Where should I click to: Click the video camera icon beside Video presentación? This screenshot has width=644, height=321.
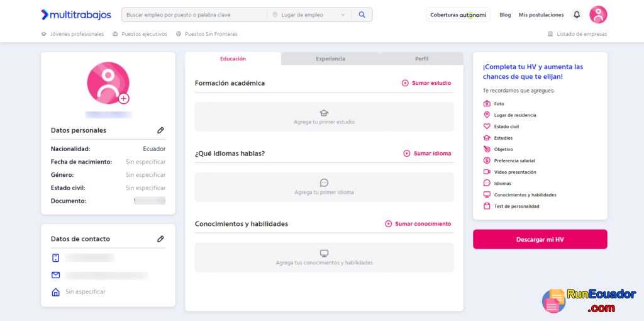487,172
